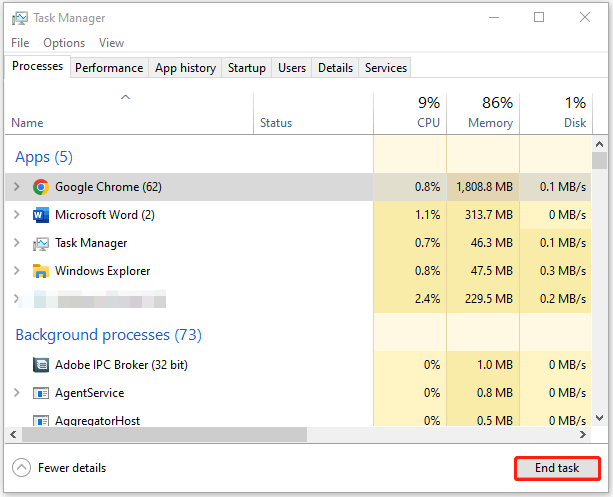Viewport: 613px width, 497px height.
Task: Switch to the Performance tab
Action: (x=109, y=68)
